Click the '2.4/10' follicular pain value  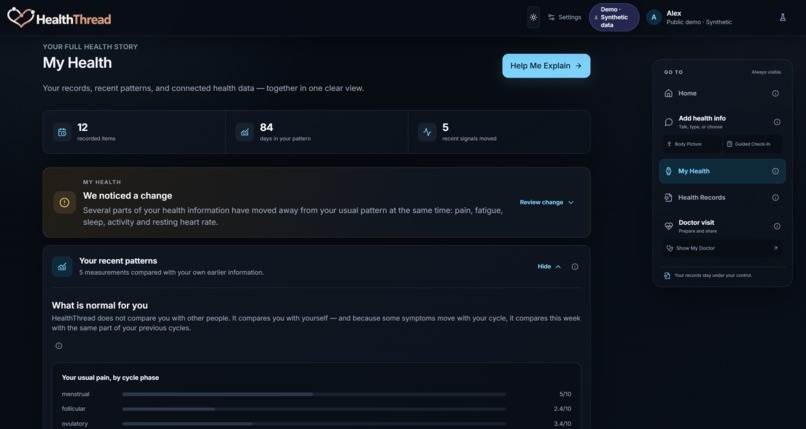[562, 409]
